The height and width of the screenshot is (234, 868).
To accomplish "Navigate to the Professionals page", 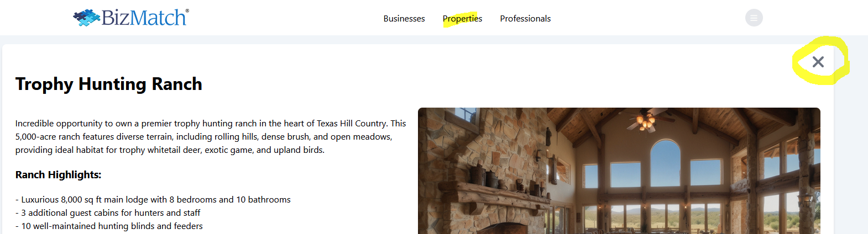I will 525,19.
